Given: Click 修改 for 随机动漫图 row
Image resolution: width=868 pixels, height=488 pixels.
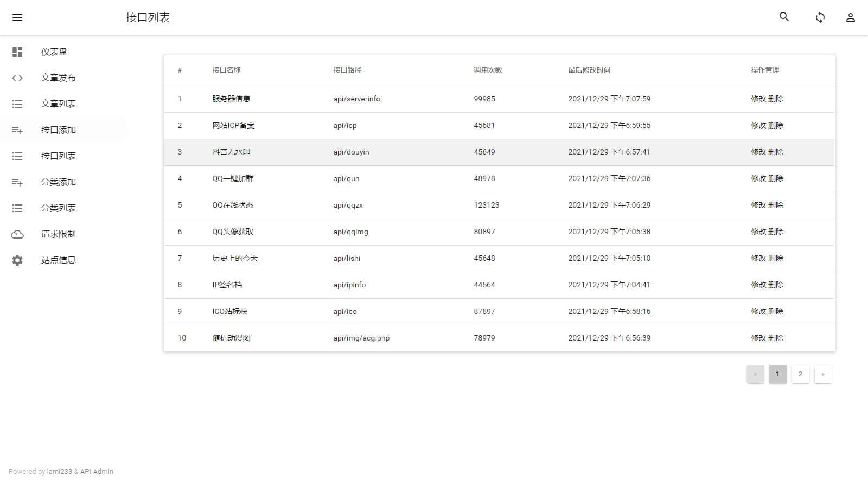Looking at the screenshot, I should click(x=758, y=338).
